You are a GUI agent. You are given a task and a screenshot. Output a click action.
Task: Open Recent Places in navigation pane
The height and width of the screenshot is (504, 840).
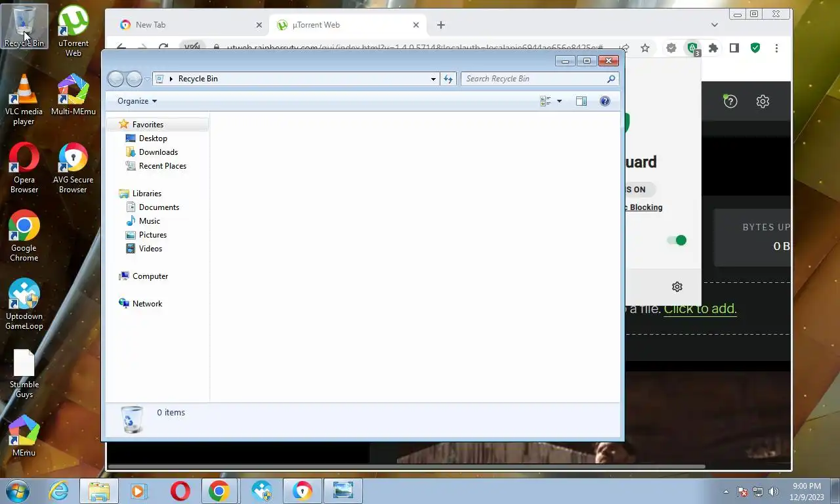(x=162, y=166)
